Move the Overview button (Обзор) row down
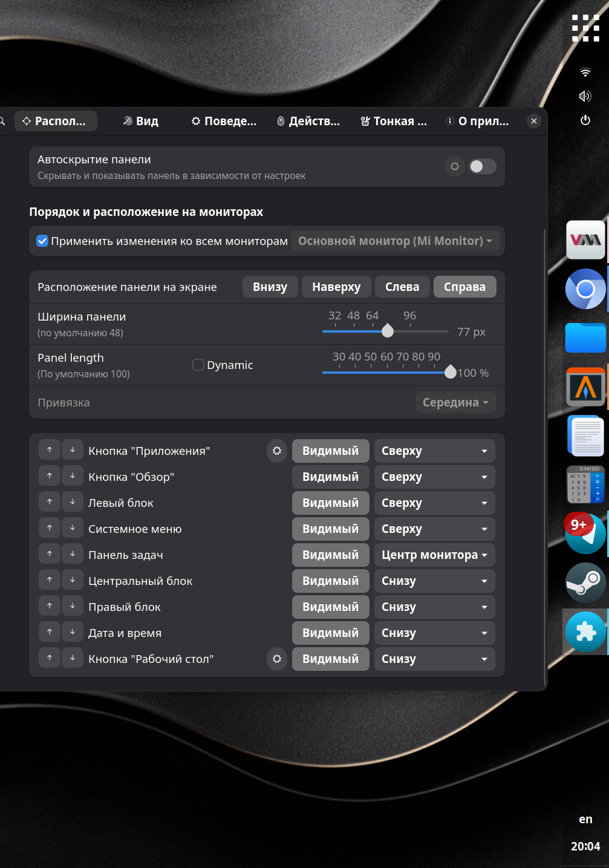Image resolution: width=609 pixels, height=868 pixels. click(x=73, y=476)
